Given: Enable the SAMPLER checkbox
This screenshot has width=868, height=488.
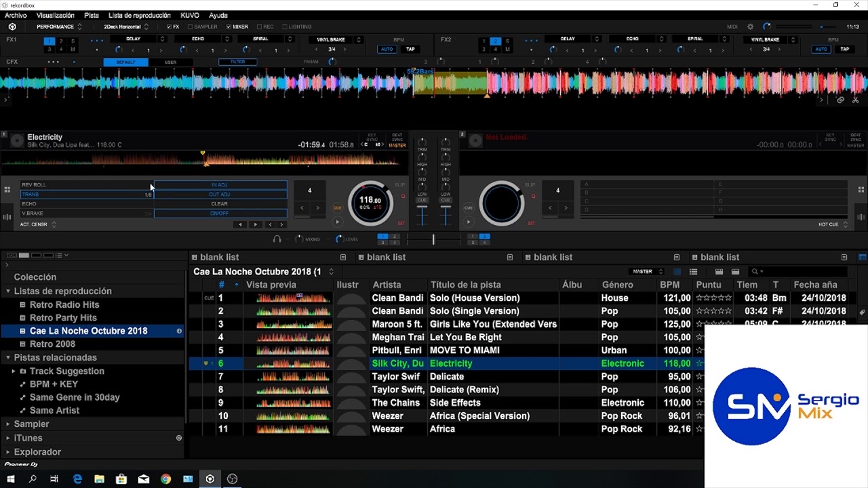Looking at the screenshot, I should 190,27.
